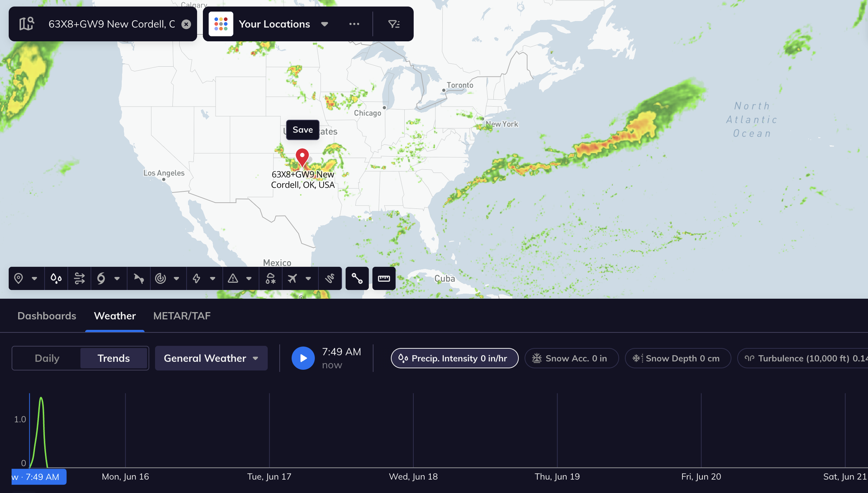Select the ruler measurement tool

(384, 278)
